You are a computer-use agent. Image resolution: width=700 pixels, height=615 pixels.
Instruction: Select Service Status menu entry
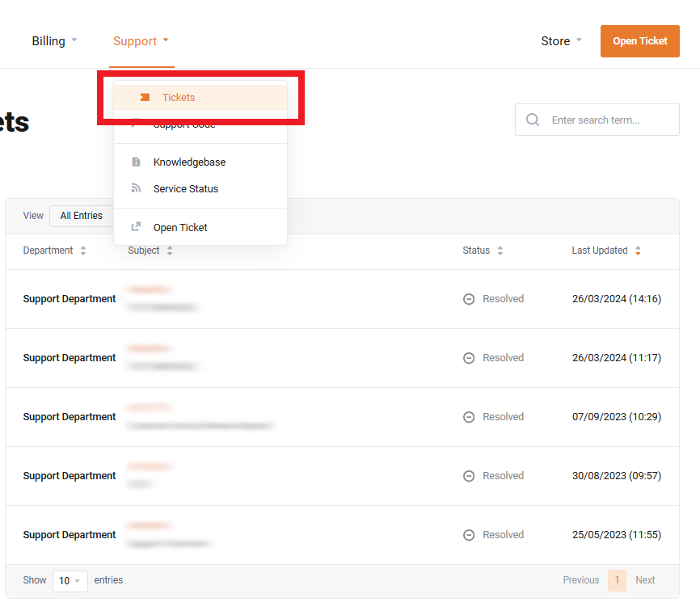pyautogui.click(x=186, y=189)
